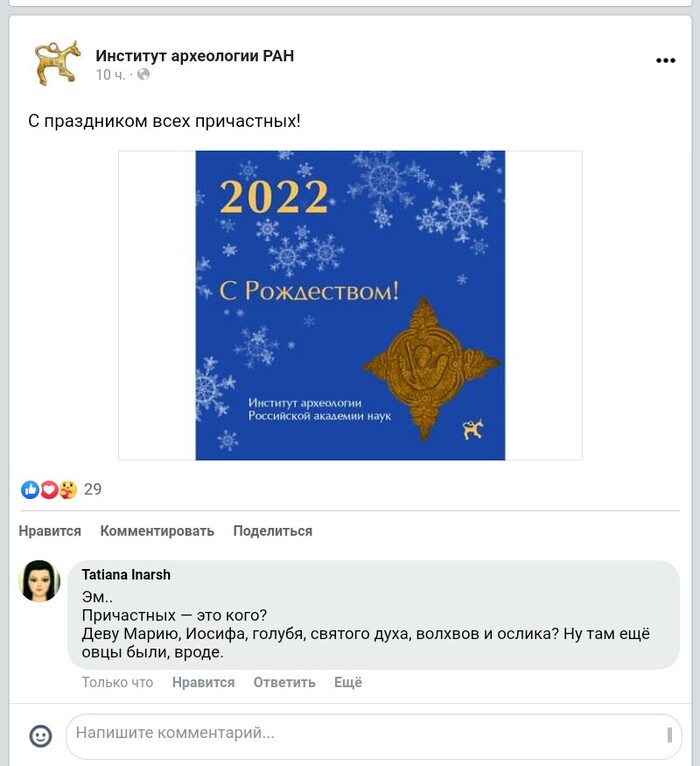Click the blue thumbs-up reaction icon
This screenshot has height=766, width=700.
pyautogui.click(x=30, y=490)
